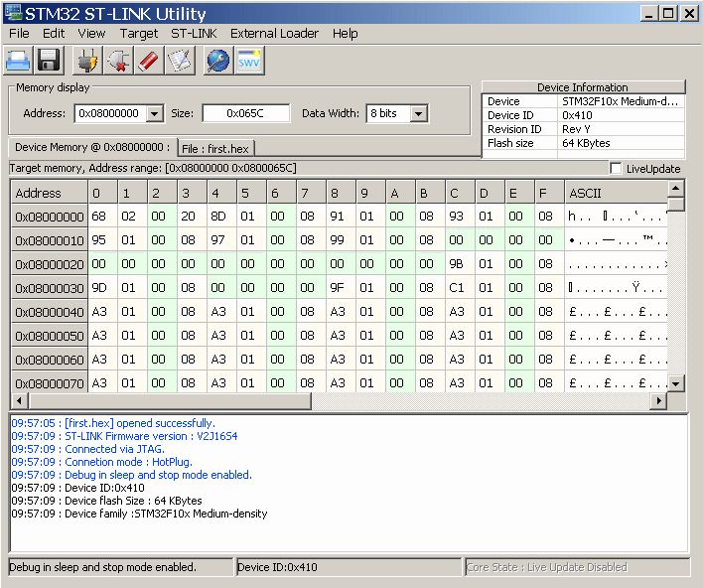Screen dimensions: 703x588
Task: Click the Program and verify icon
Action: click(x=179, y=61)
